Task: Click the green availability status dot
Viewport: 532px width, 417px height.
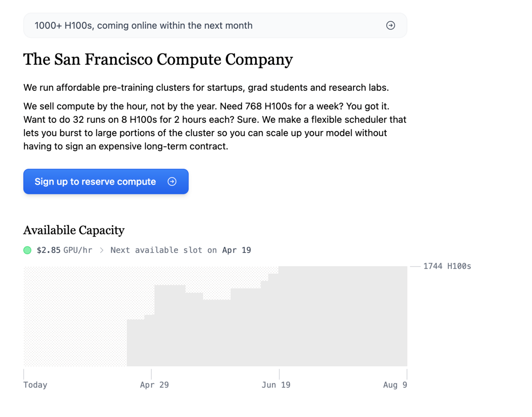Action: click(28, 250)
